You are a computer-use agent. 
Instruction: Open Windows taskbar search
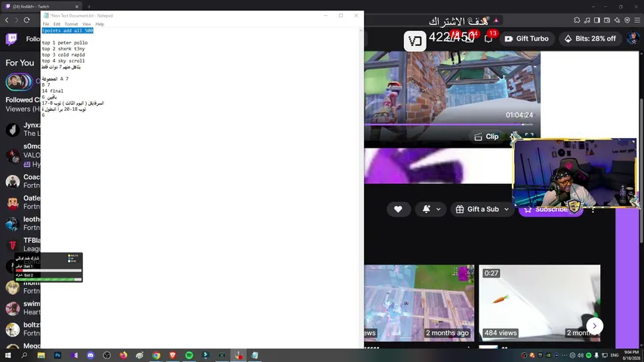24,355
